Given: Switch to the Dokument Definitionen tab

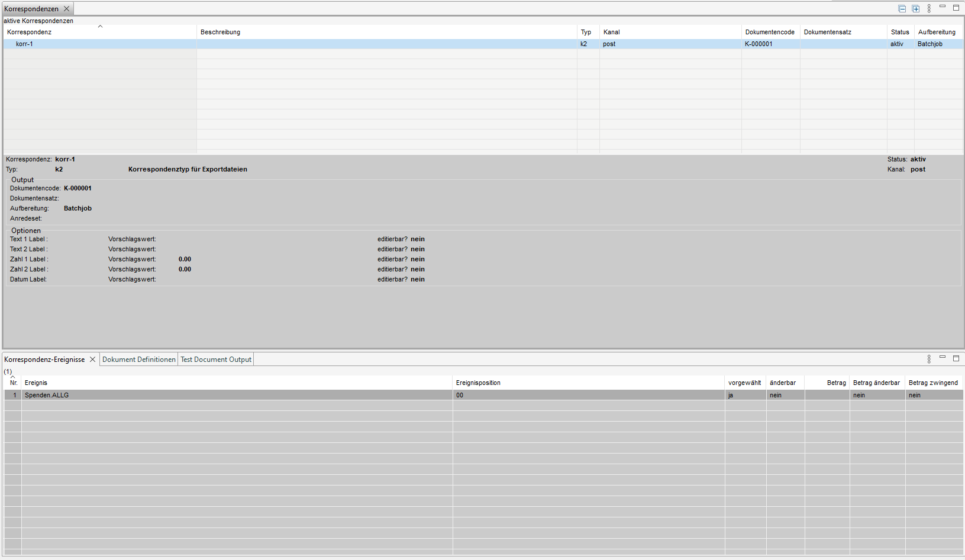Looking at the screenshot, I should coord(139,360).
